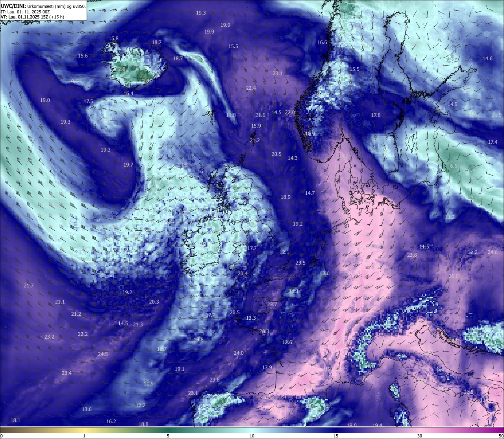The height and width of the screenshot is (439, 504).
Task: Click the 16.4 value south of Iceland
Action: pos(128,93)
